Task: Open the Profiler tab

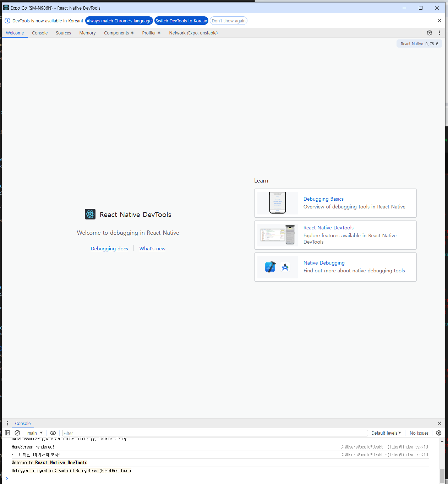Action: (151, 33)
